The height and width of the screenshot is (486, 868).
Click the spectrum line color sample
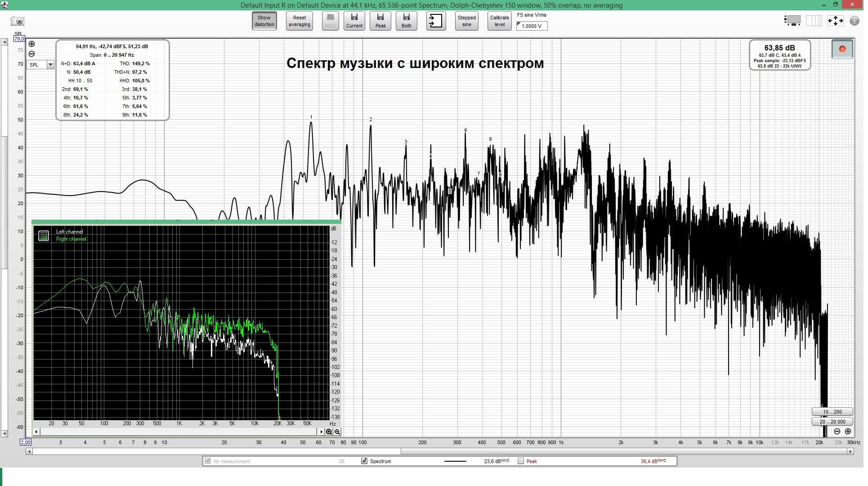pos(455,461)
